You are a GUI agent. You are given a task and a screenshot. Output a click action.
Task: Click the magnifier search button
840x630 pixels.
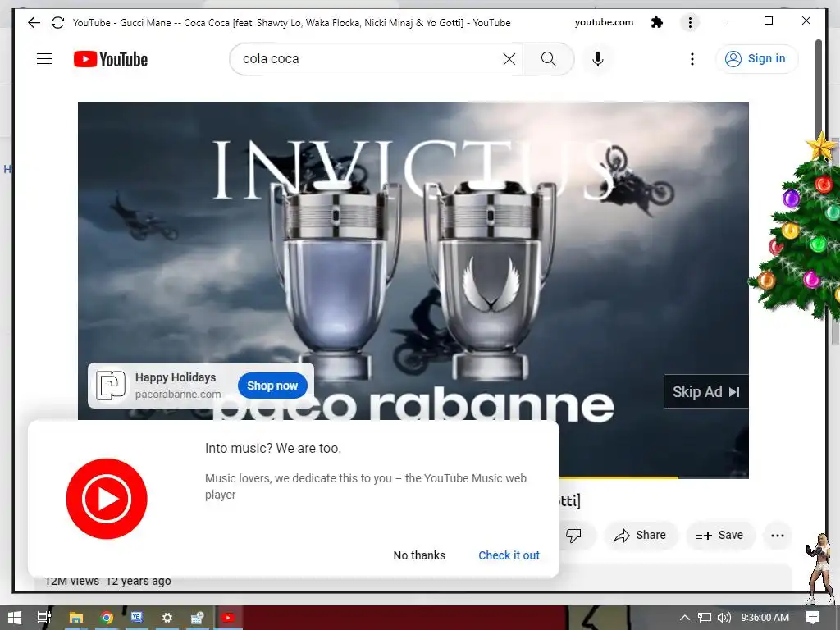(549, 59)
